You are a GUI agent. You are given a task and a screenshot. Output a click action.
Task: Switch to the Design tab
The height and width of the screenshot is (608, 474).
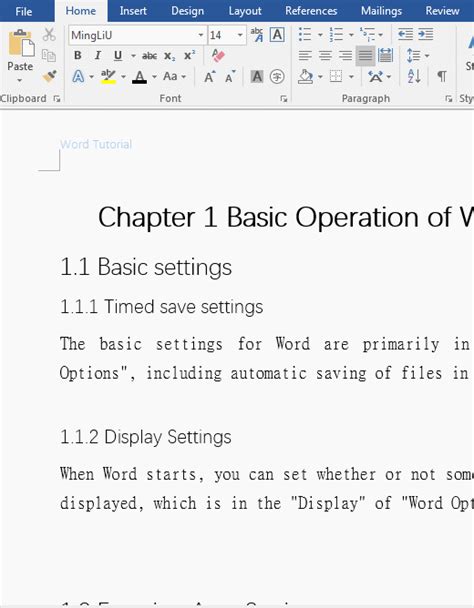pyautogui.click(x=188, y=11)
